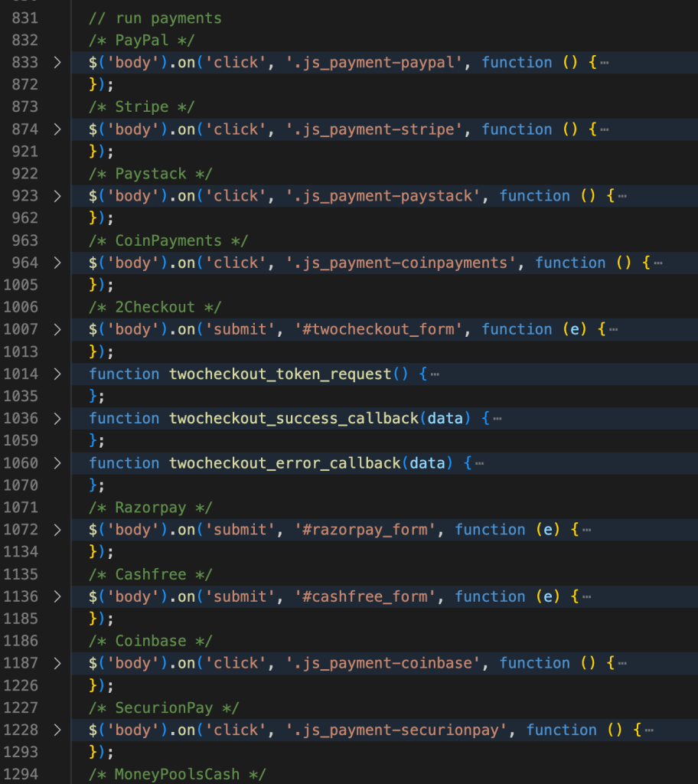Click the '/* Cashfree */' comment
Screen dimensions: 698x784
151,574
